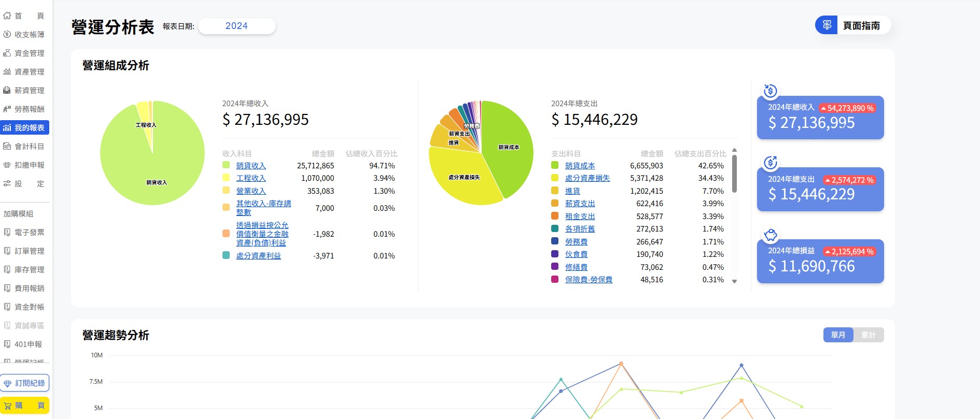Click the 費用報銷 add-on icon
The image size is (980, 419).
point(7,288)
